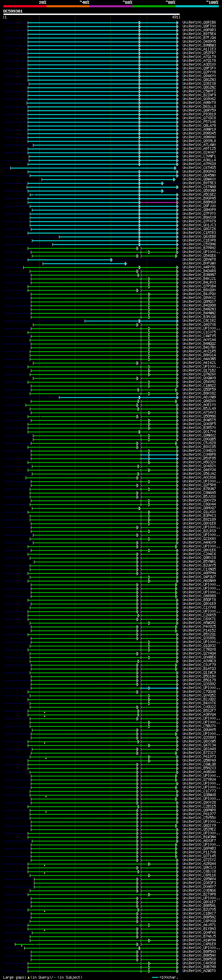Open hit UniRef100_A9P8R3
The width and height of the screenshot is (222, 980).
(x=199, y=30)
